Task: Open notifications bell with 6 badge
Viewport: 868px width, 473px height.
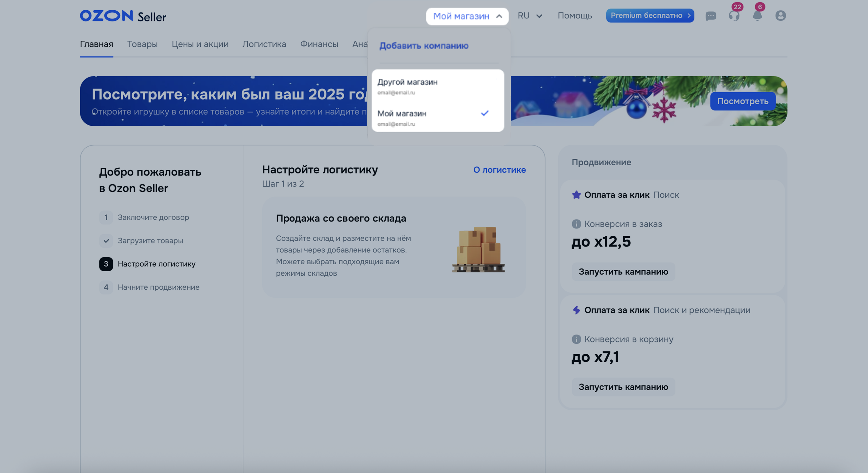Action: (757, 16)
